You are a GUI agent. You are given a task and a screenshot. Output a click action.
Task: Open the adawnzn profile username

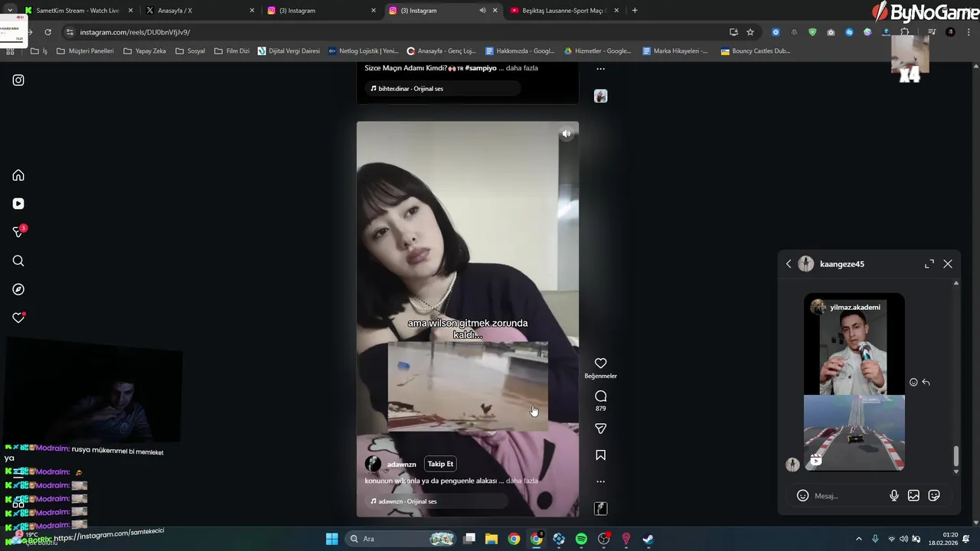point(401,465)
